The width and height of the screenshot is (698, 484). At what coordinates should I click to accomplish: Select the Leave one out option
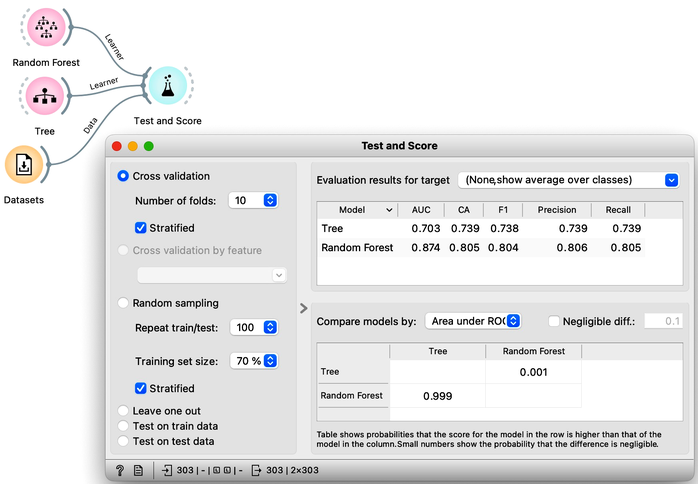pos(123,411)
